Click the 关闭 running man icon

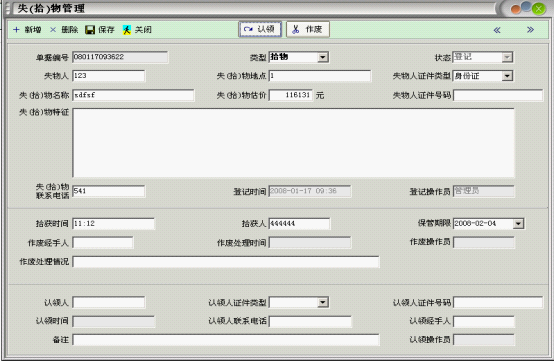coord(126,30)
